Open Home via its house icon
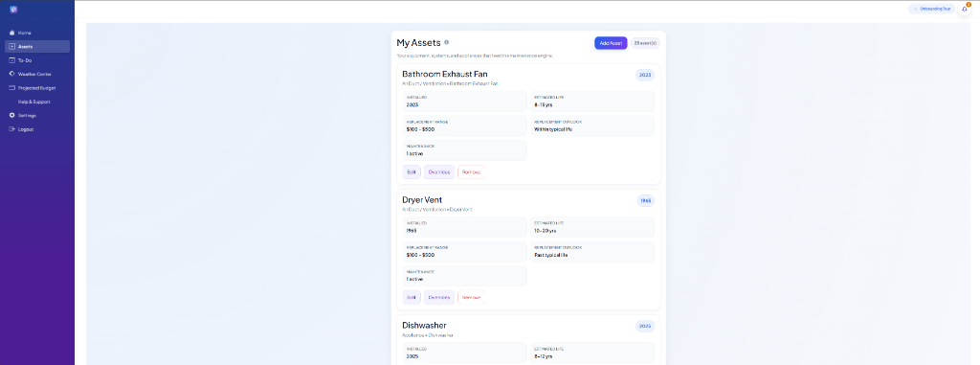Image resolution: width=980 pixels, height=365 pixels. point(11,33)
